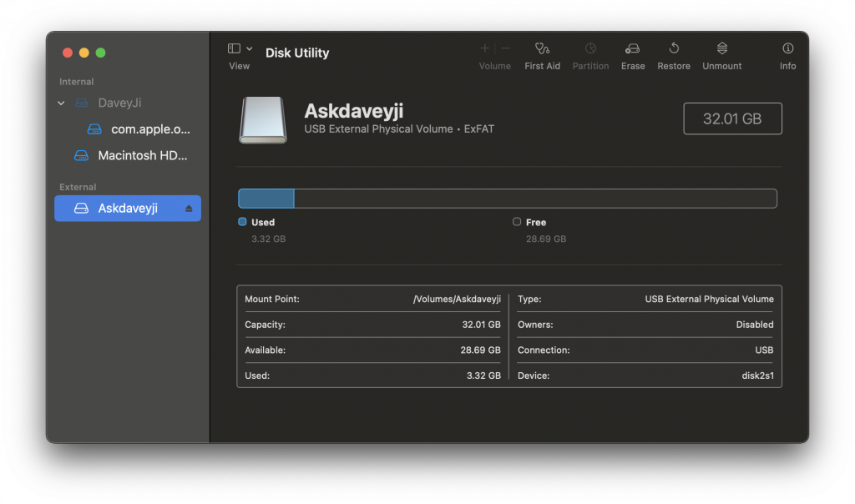Click the DaveyJi container disk icon

[81, 103]
